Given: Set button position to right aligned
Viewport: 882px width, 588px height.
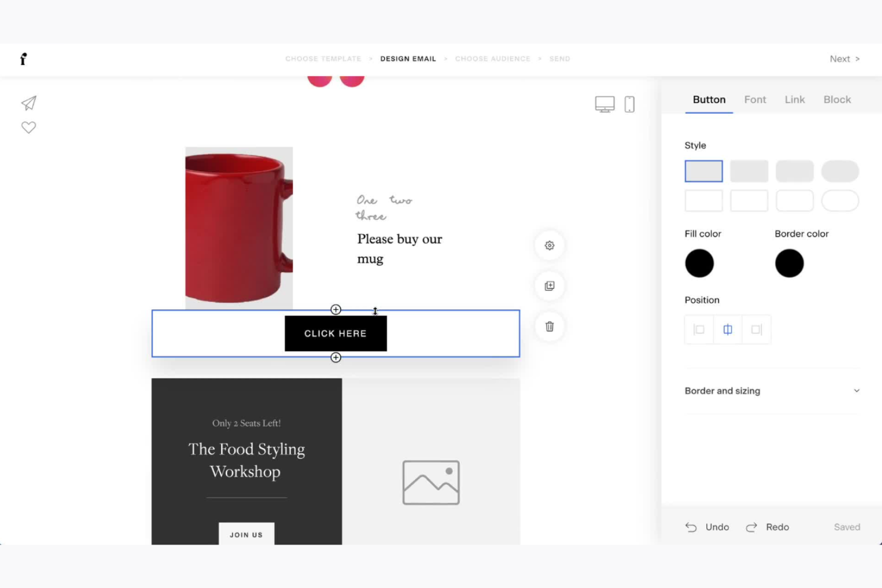Looking at the screenshot, I should 756,329.
